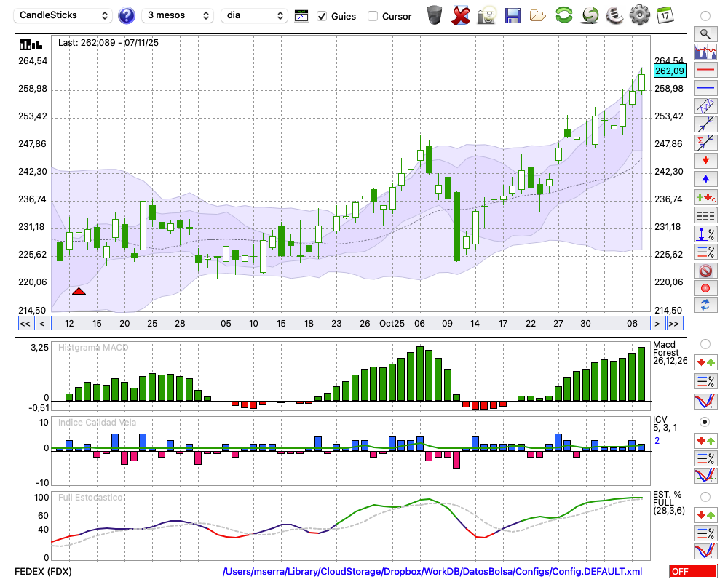Screen dimensions: 728x582
Task: Click the red prohibition sign icon
Action: coord(705,270)
